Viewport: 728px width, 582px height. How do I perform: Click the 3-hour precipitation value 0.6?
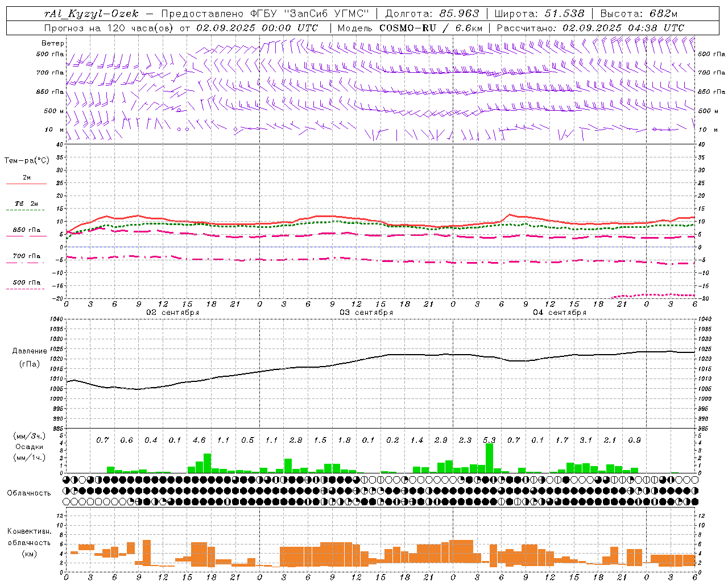coord(127,440)
